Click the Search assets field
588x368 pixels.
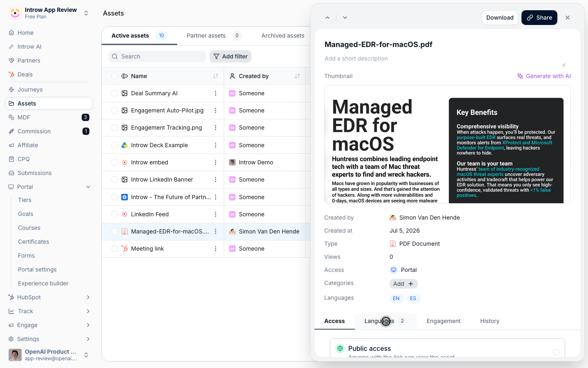click(157, 56)
